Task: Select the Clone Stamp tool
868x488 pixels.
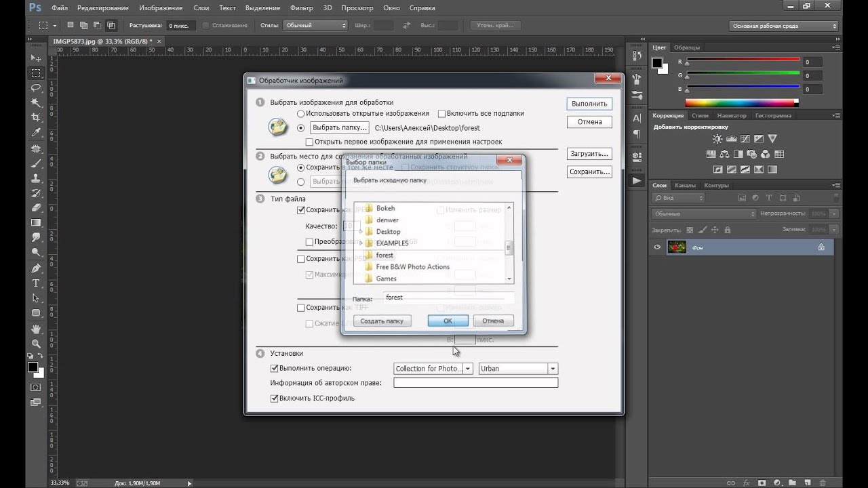Action: 36,179
